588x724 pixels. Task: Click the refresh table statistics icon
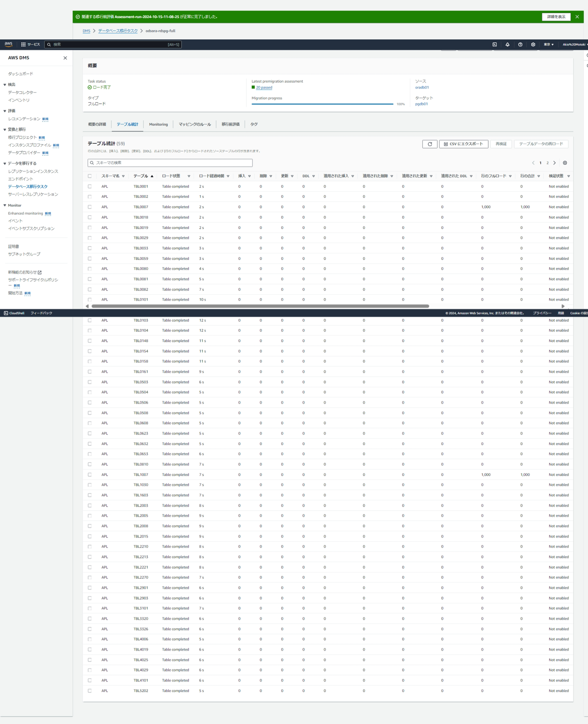[429, 144]
